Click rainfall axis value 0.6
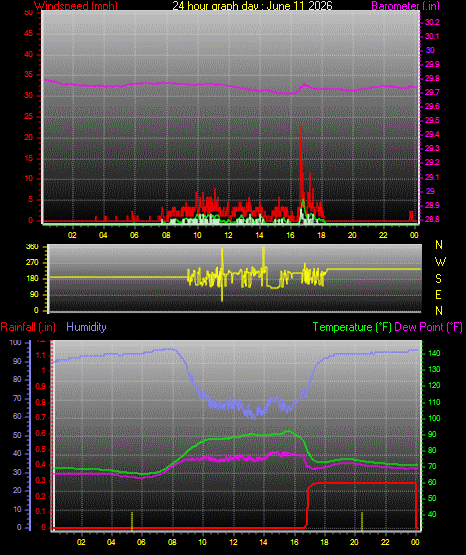Image resolution: width=466 pixels, height=555 pixels. pos(41,434)
